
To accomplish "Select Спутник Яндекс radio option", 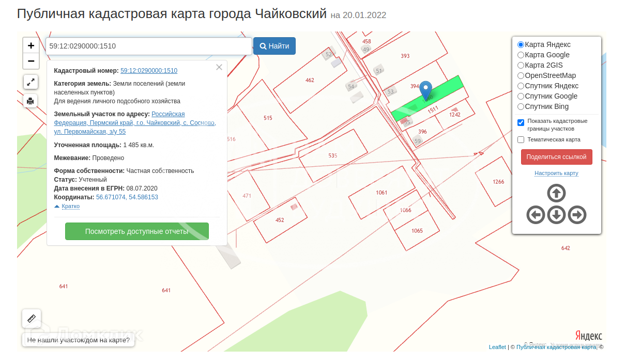I will 521,86.
